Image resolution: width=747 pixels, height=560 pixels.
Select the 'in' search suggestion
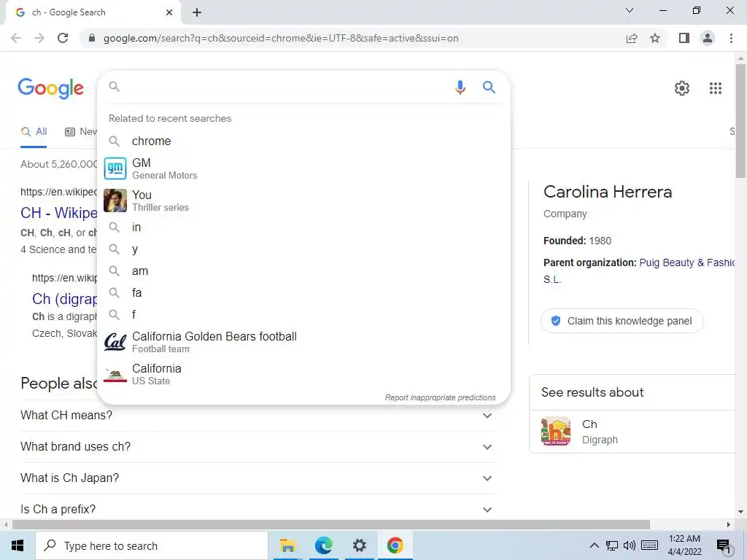pyautogui.click(x=303, y=227)
